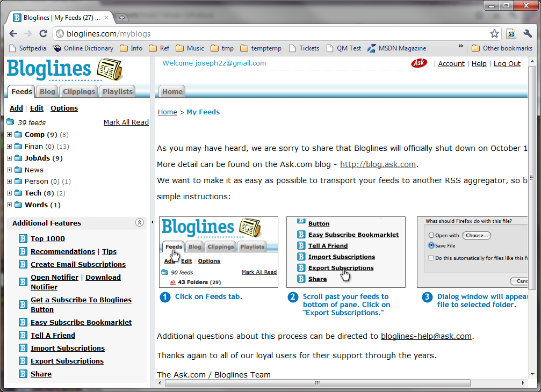The height and width of the screenshot is (392, 541).
Task: Click the 39 feeds root folder icon
Action: pyautogui.click(x=10, y=122)
